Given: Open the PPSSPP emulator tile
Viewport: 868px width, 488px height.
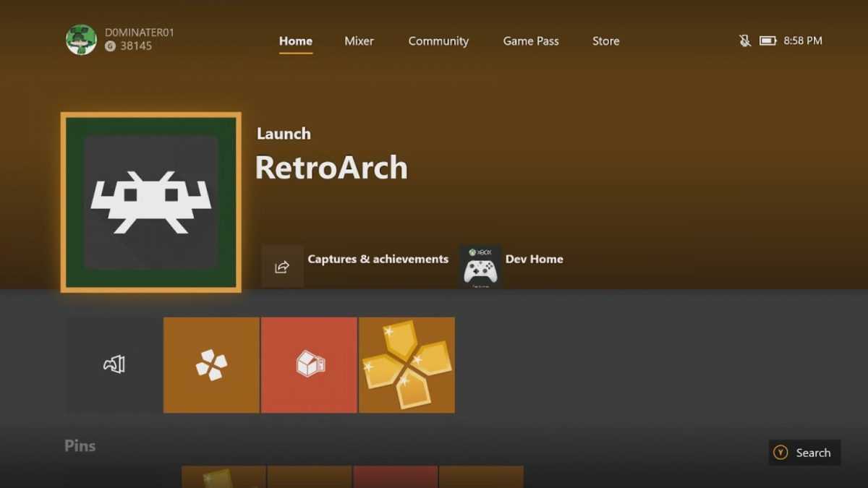Looking at the screenshot, I should click(x=210, y=364).
